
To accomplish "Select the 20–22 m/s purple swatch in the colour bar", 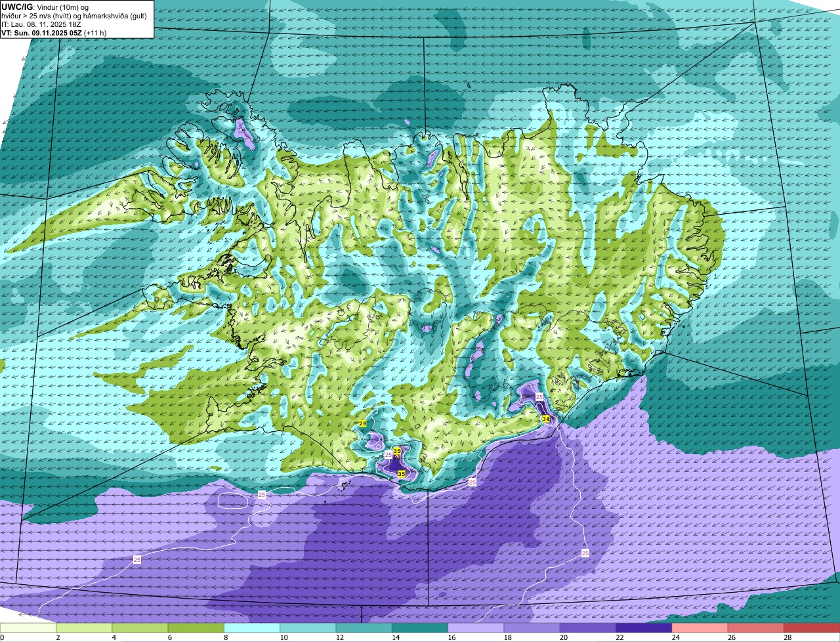I will pos(588,628).
